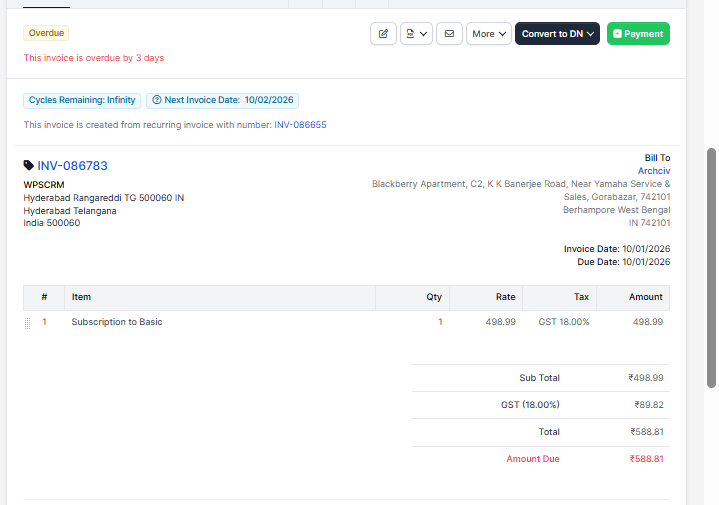Click the Cycles Remaining: Infinity badge
The image size is (719, 505).
pyautogui.click(x=82, y=101)
